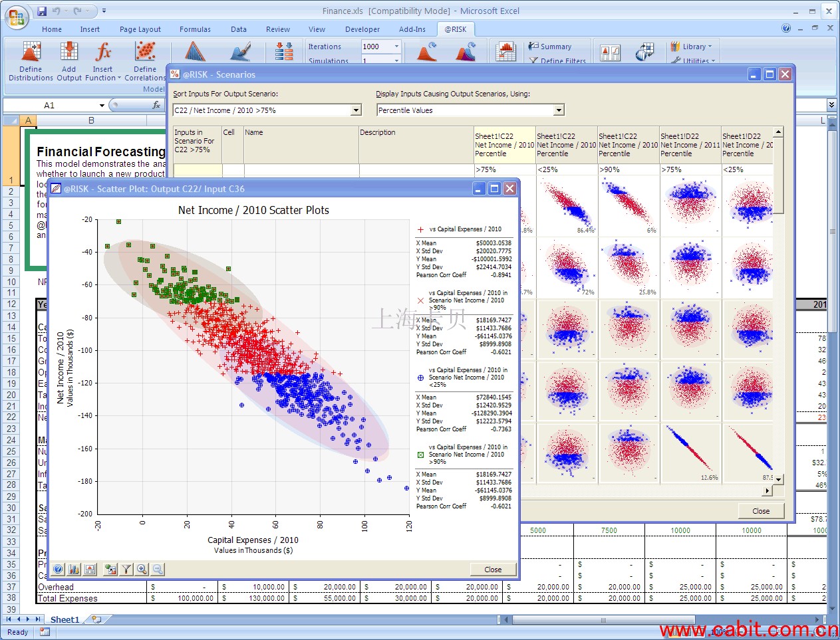This screenshot has height=640, width=840.
Task: Click the X Mean value $72840.1545
Action: click(493, 397)
